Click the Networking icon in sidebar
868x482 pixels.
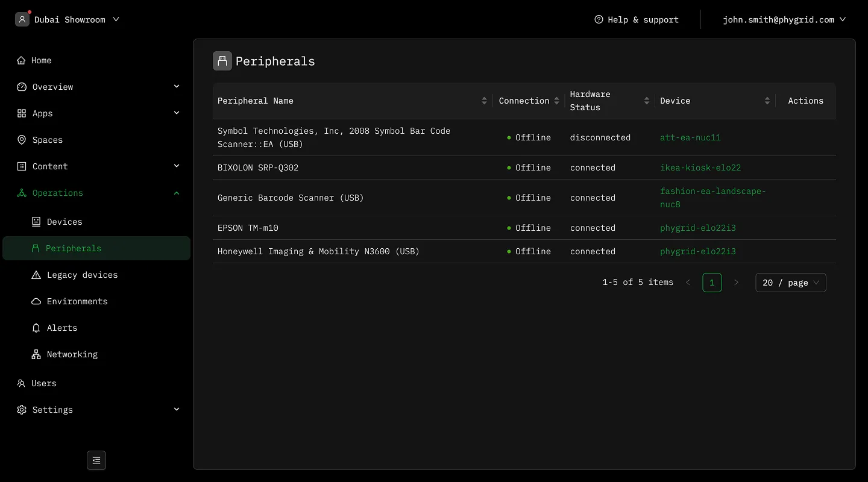point(36,354)
